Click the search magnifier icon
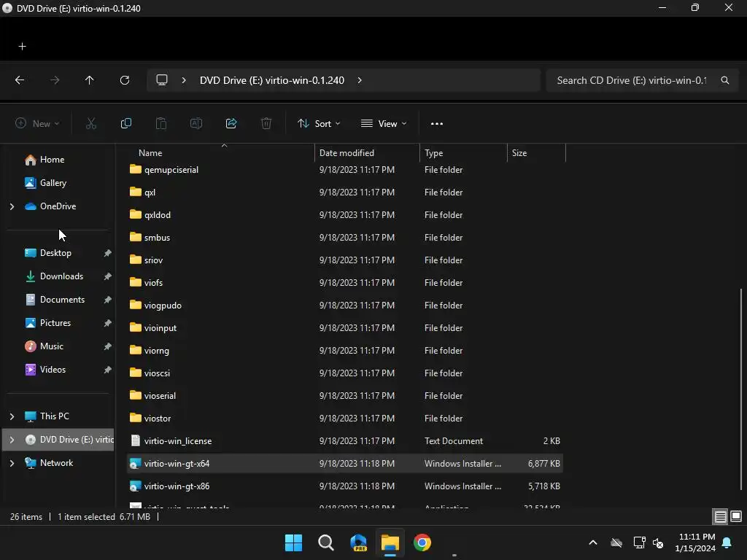This screenshot has height=560, width=747. pos(725,80)
